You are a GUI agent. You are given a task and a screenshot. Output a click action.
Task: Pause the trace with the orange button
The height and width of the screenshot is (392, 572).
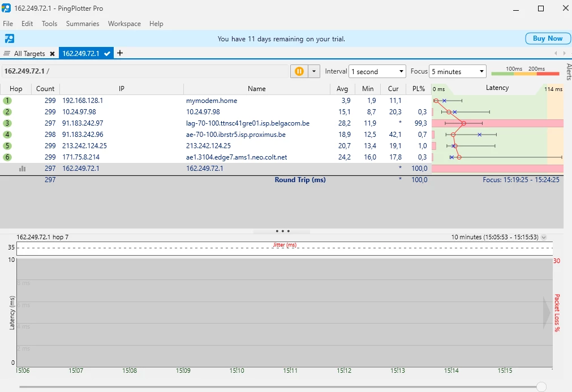pos(299,71)
